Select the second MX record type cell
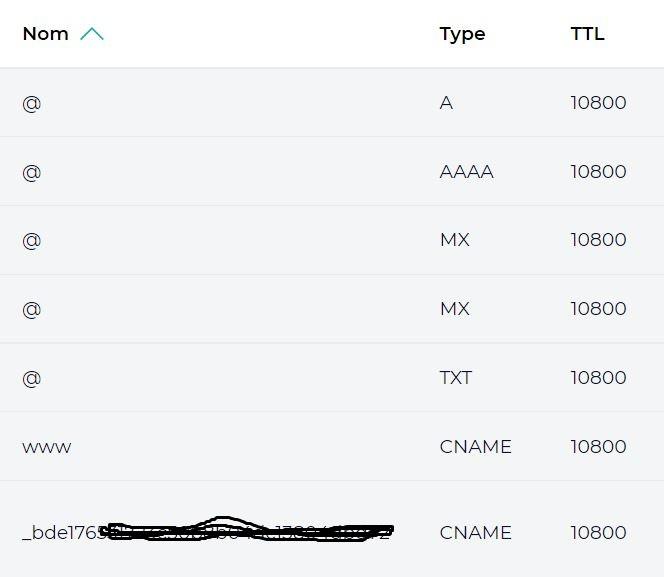 click(x=454, y=309)
